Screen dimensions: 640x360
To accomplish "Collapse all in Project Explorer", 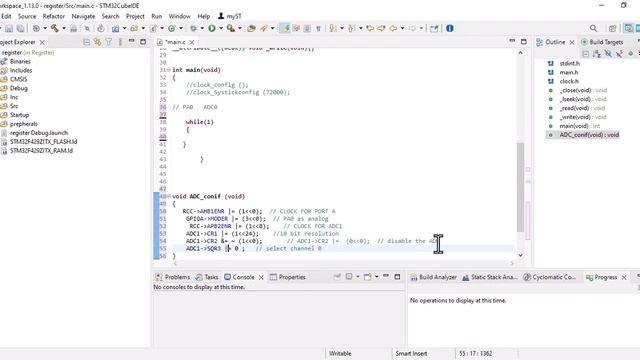I will [x=86, y=42].
